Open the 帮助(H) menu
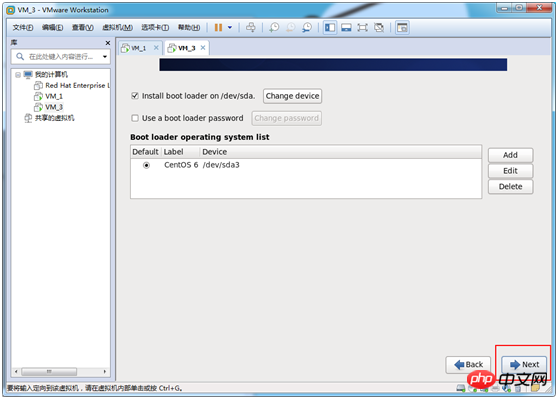 click(x=189, y=27)
